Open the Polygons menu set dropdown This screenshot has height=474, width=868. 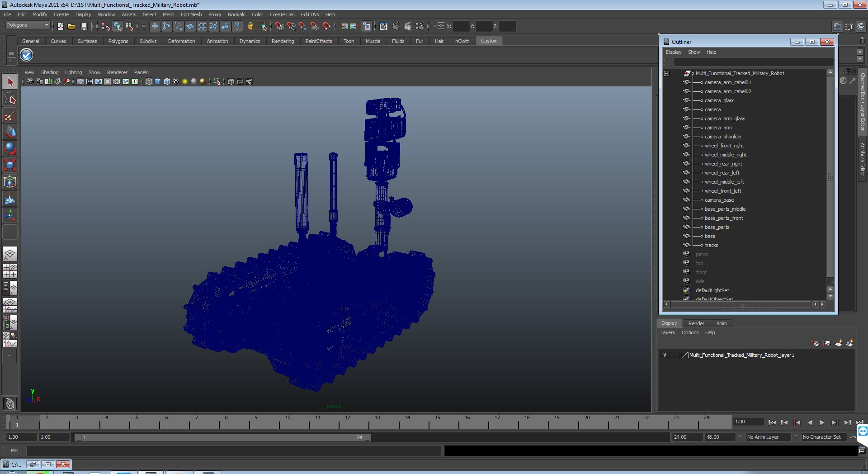click(28, 25)
